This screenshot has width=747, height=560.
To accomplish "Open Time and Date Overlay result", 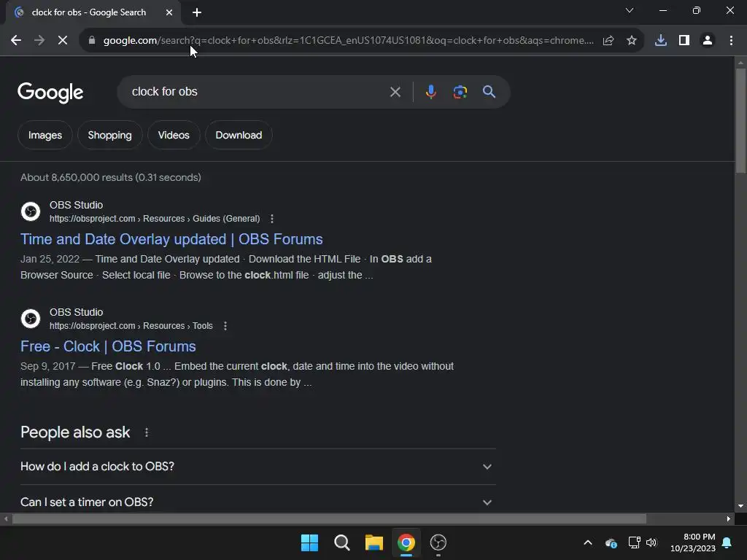I will 171,239.
